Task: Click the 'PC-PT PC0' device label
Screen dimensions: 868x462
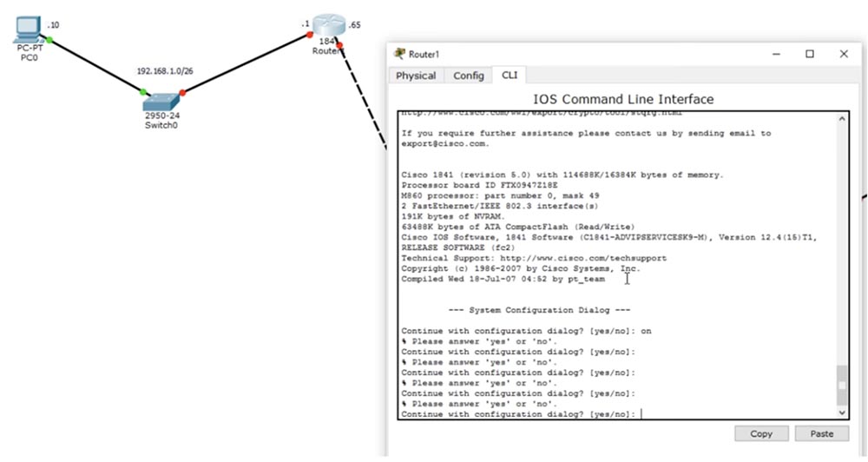Action: point(30,53)
